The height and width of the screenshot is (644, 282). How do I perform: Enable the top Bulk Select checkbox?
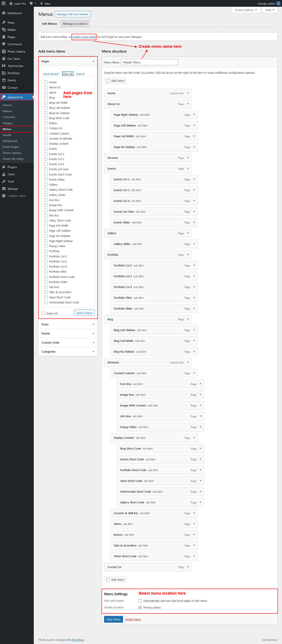108,81
